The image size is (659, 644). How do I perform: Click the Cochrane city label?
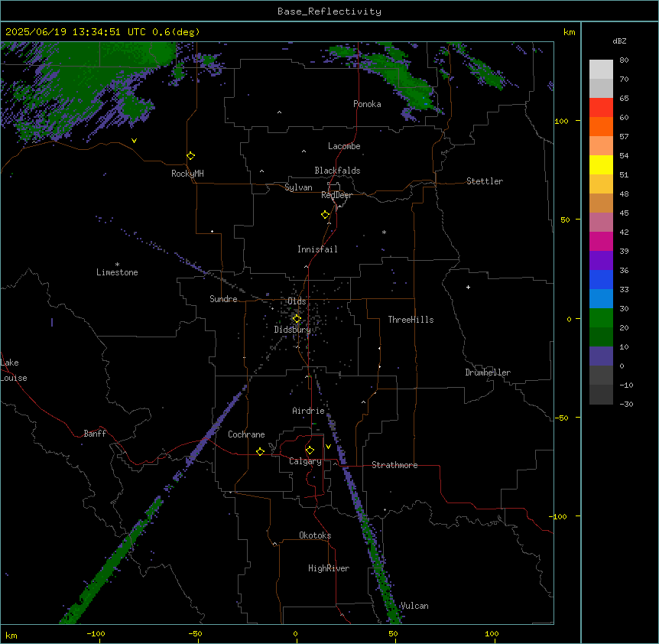(x=246, y=434)
